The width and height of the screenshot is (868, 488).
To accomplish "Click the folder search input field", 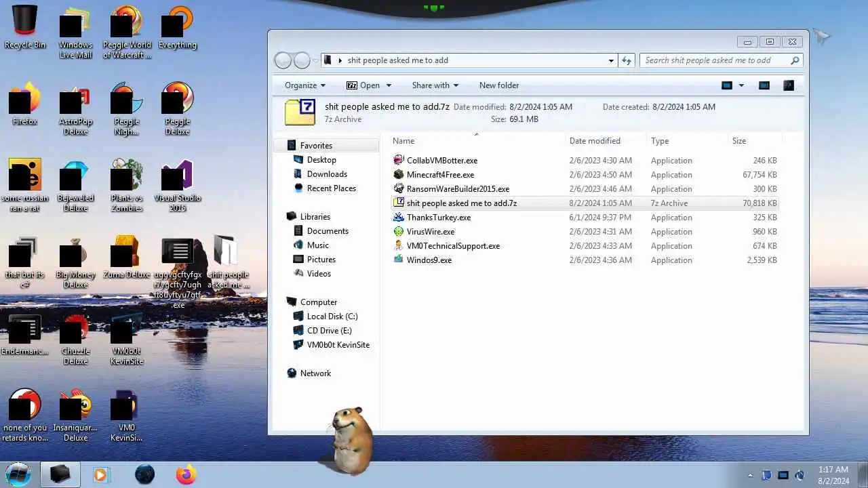I will pos(721,60).
